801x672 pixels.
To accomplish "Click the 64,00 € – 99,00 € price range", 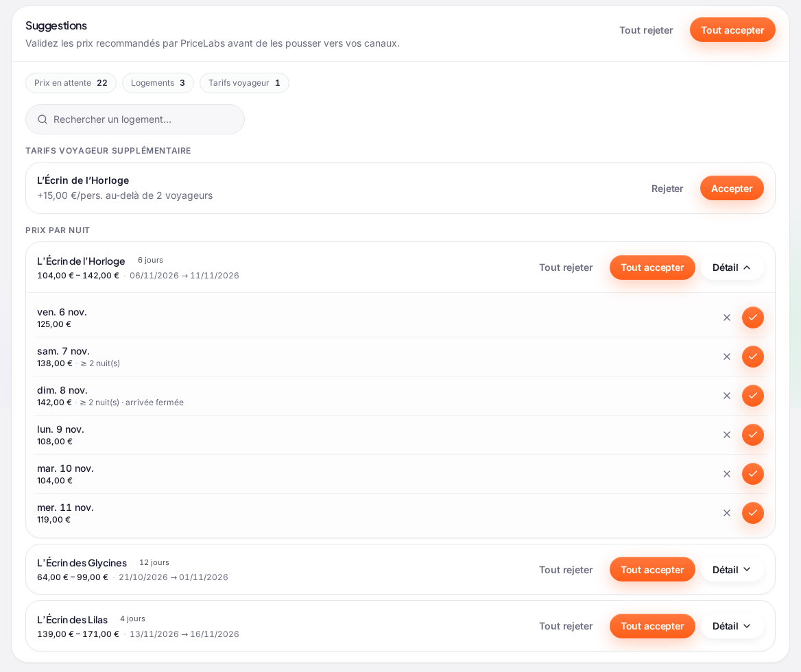I will [73, 577].
